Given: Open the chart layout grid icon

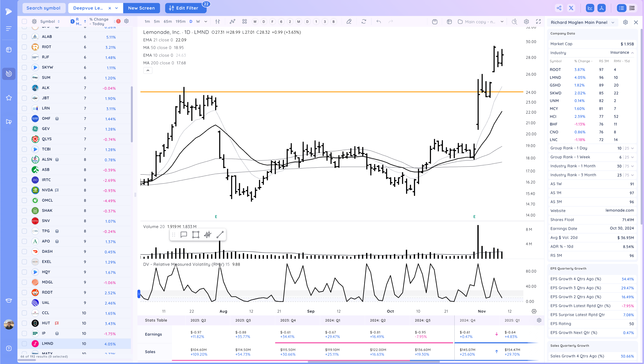Looking at the screenshot, I should coord(245,22).
